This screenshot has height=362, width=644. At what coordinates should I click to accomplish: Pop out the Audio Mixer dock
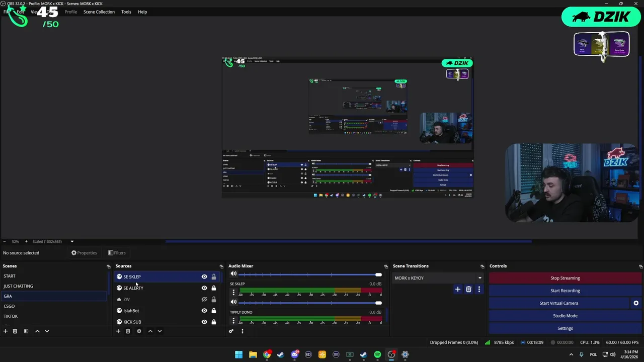click(386, 266)
